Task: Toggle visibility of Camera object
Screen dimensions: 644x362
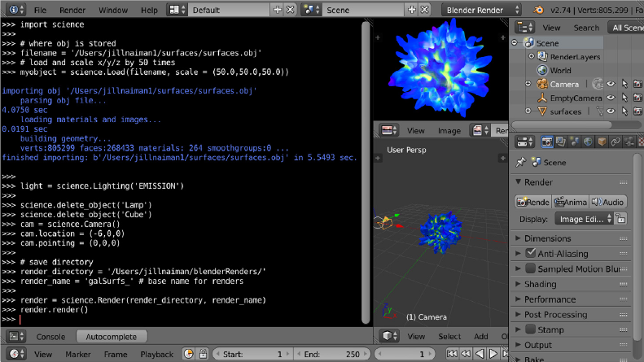Action: pos(611,84)
